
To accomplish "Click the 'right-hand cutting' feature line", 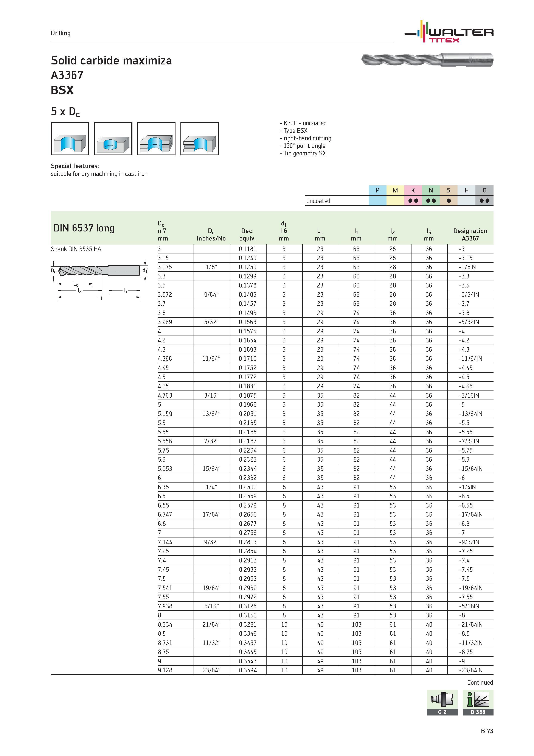I will click(305, 138).
